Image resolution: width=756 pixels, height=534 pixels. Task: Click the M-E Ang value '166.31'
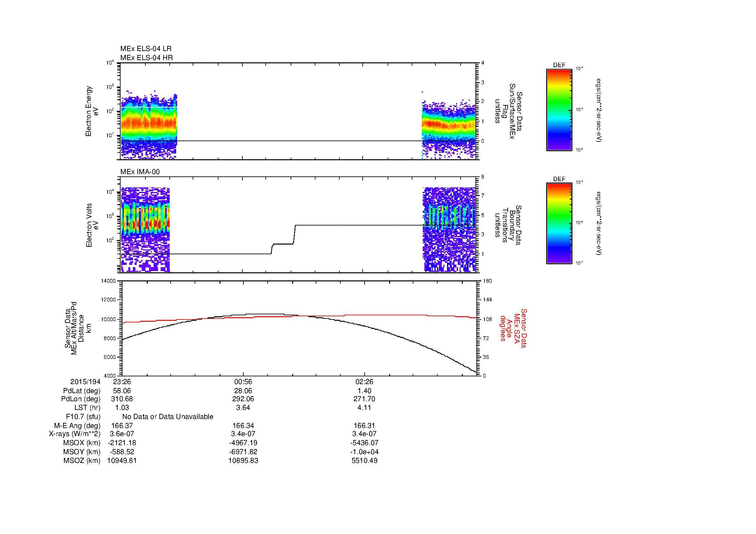[364, 426]
